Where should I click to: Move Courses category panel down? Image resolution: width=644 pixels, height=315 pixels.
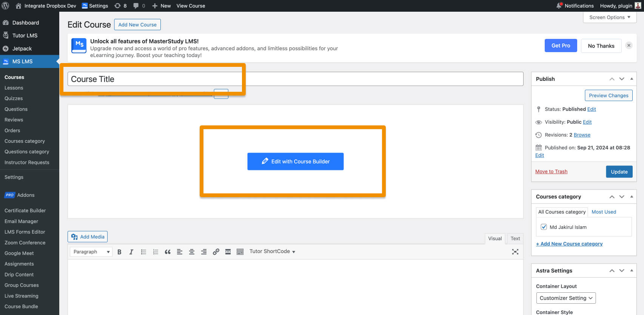click(622, 197)
